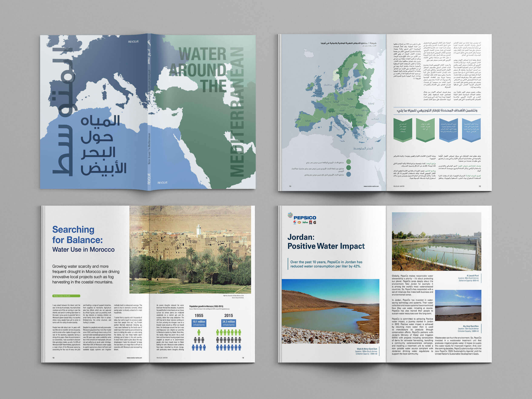Click the '10.1 million inhabitants' blue box
The height and width of the screenshot is (399, 532).
pyautogui.click(x=199, y=323)
